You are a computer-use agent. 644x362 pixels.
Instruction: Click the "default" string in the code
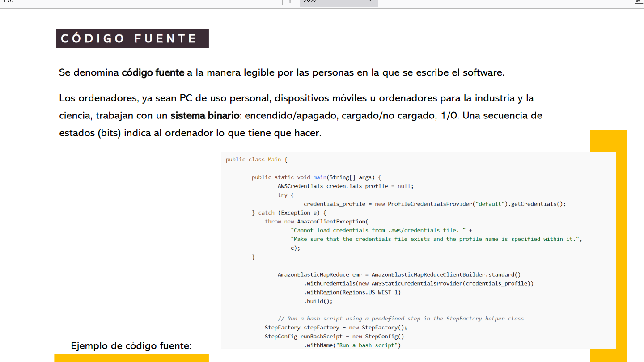click(490, 204)
